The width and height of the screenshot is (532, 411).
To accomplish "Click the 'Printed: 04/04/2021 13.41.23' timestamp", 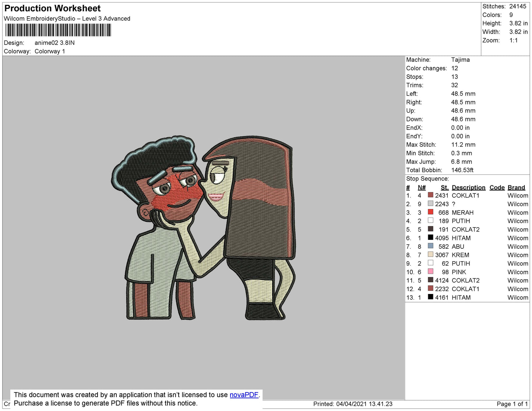I will [x=353, y=404].
